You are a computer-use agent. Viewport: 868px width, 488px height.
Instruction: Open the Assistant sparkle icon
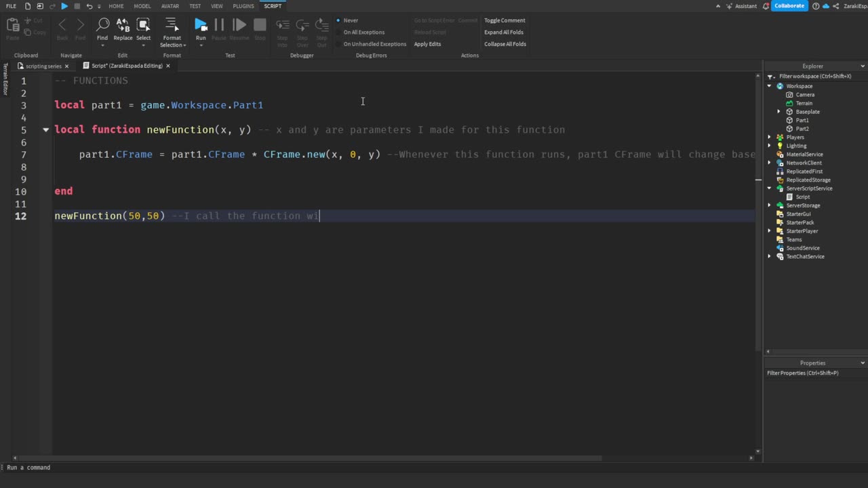(x=730, y=6)
